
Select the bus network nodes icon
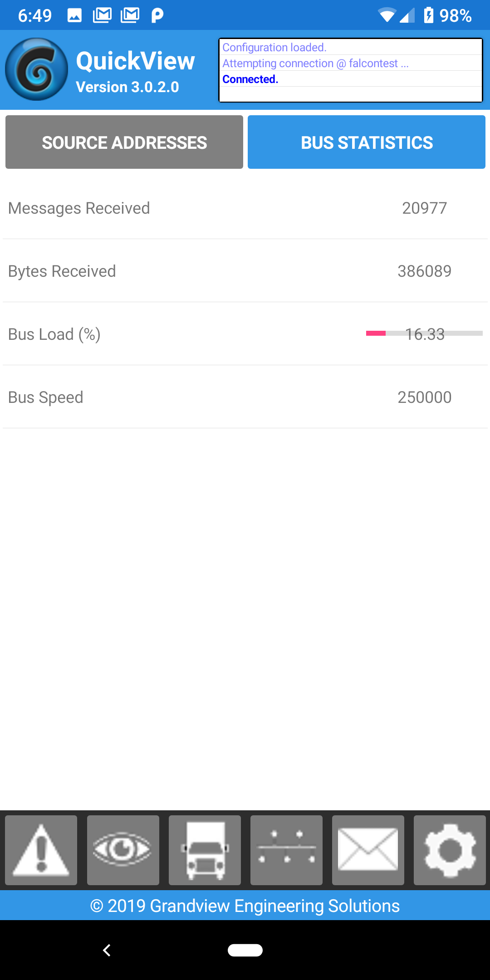tap(286, 850)
